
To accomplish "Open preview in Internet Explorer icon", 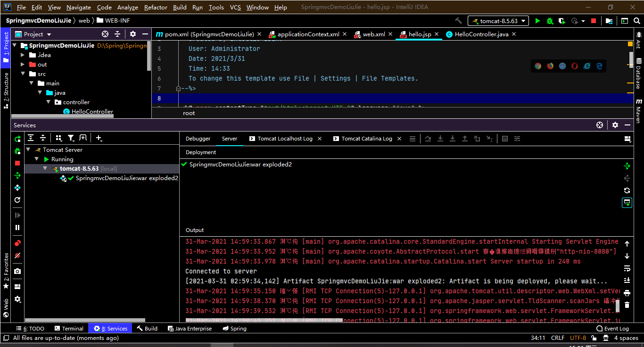I will [587, 66].
